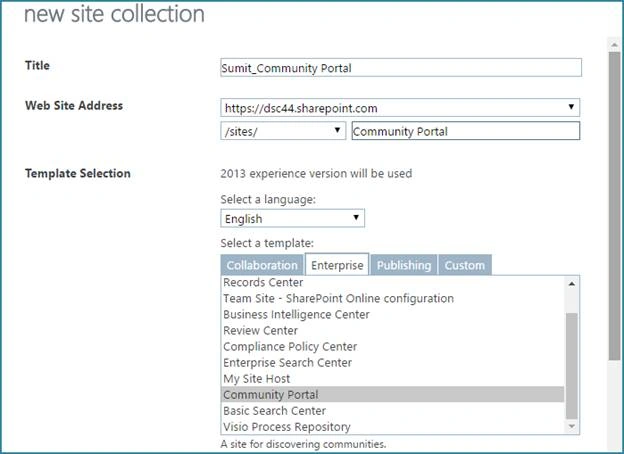
Task: Click template list scroll up arrow
Action: (572, 284)
